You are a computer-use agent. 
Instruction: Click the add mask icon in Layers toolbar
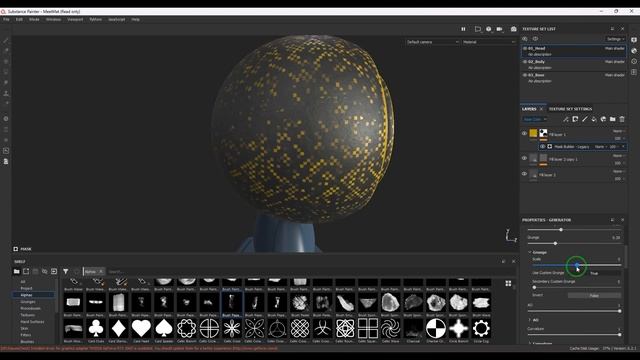pyautogui.click(x=575, y=119)
